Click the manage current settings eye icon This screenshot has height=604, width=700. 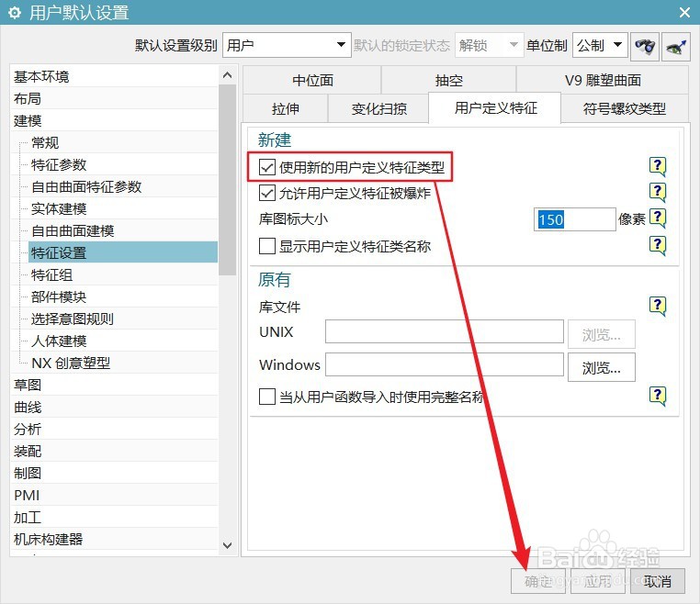tap(676, 47)
